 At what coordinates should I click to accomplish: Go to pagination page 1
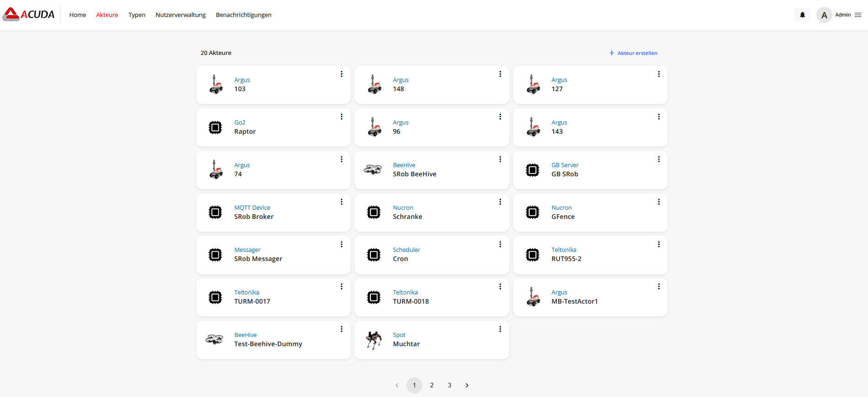414,385
